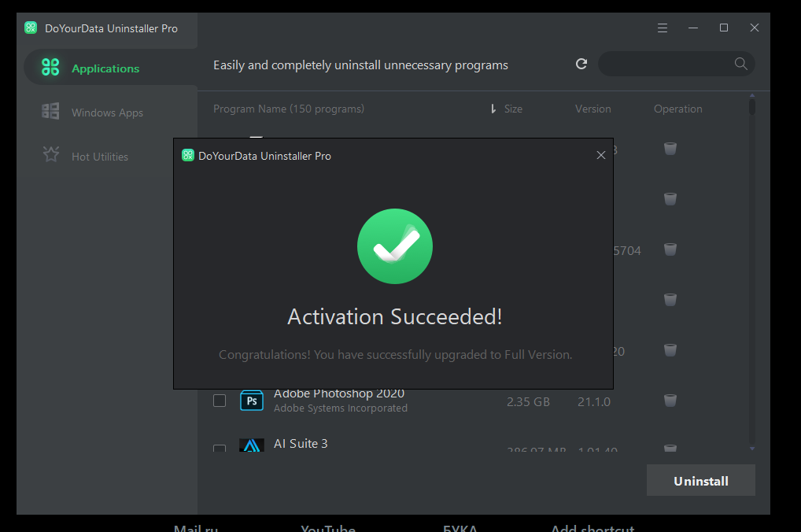Viewport: 801px width, 532px height.
Task: Click scrollbar down arrow
Action: pyautogui.click(x=752, y=449)
